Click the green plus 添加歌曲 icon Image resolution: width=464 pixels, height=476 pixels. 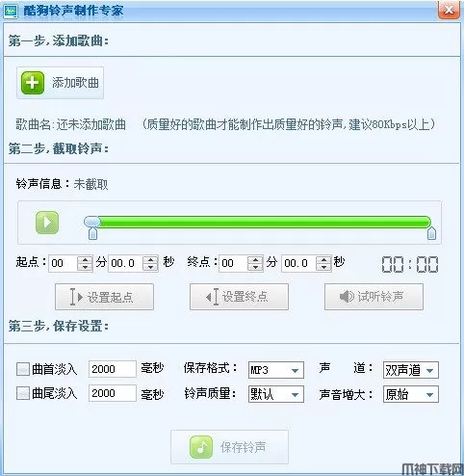pos(33,83)
